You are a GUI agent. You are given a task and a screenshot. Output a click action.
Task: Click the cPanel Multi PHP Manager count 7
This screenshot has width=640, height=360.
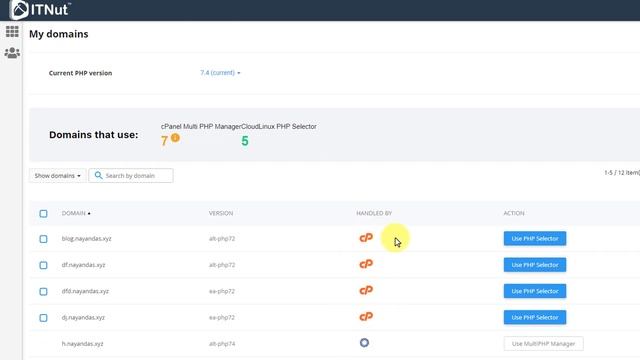[164, 141]
